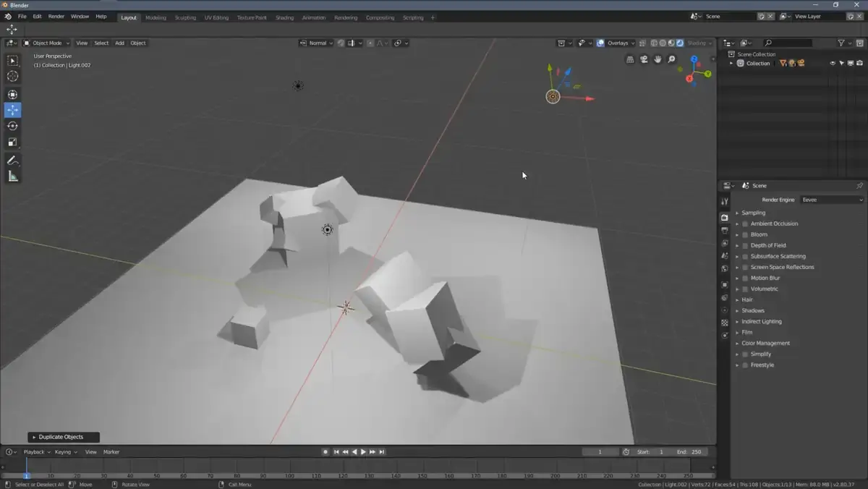Open the Overlays dropdown arrow
This screenshot has height=489, width=868.
(x=633, y=43)
